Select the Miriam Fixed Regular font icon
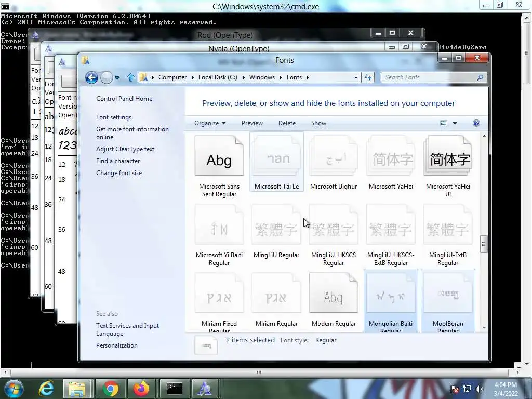532x399 pixels. click(219, 293)
